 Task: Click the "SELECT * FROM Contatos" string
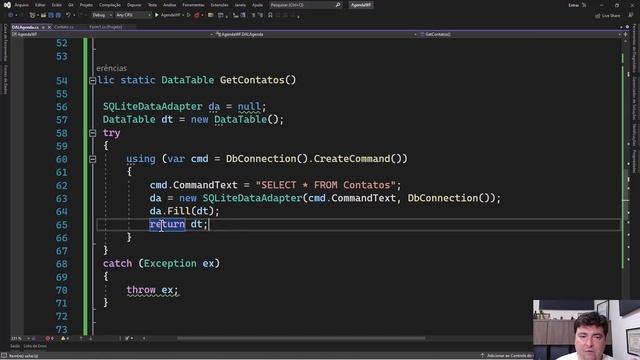(325, 185)
